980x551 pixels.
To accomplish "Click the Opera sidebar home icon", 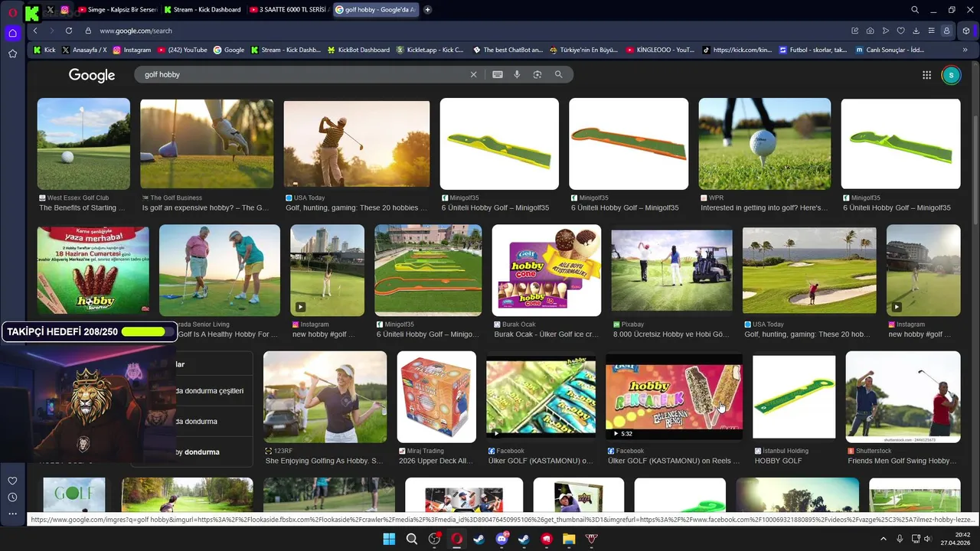I will pyautogui.click(x=12, y=33).
